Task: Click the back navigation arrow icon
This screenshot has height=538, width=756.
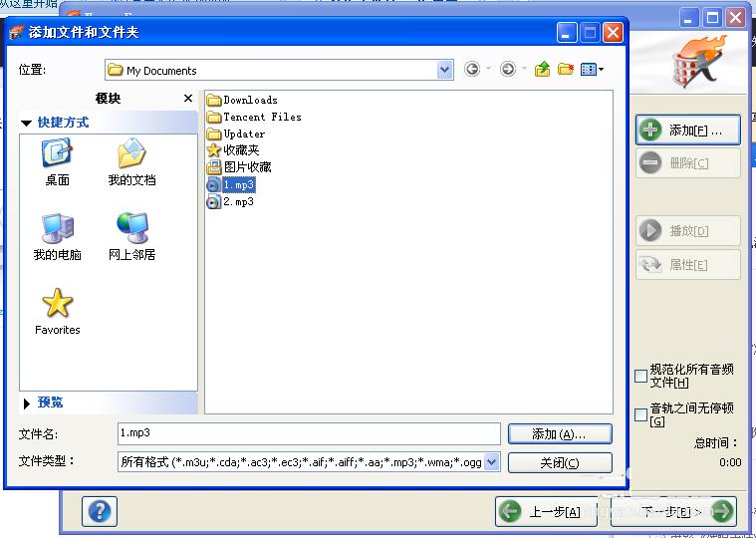Action: pos(472,70)
